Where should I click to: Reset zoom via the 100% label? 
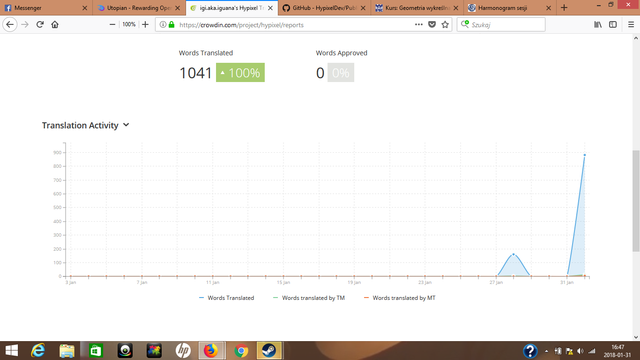(x=129, y=24)
